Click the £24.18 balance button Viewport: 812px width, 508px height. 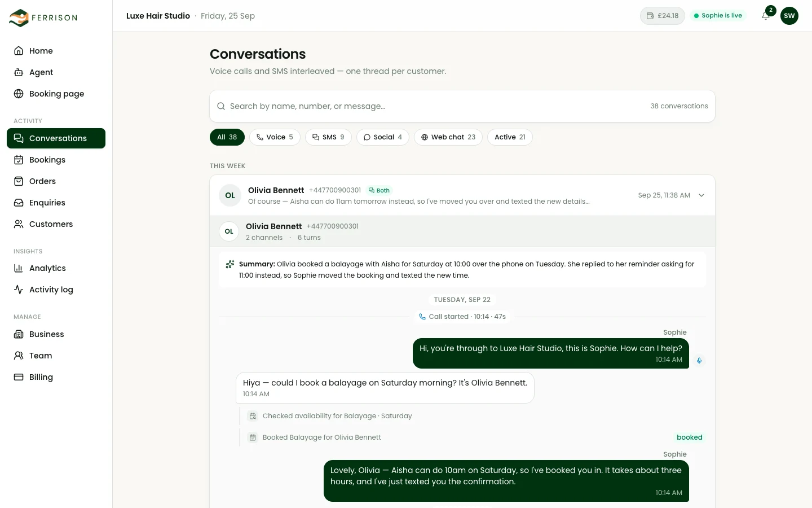click(x=663, y=16)
